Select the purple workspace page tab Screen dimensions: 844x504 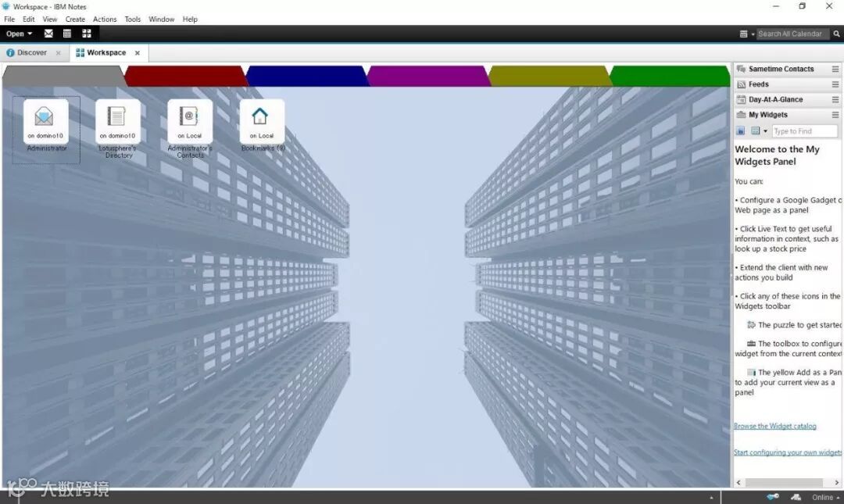(428, 76)
